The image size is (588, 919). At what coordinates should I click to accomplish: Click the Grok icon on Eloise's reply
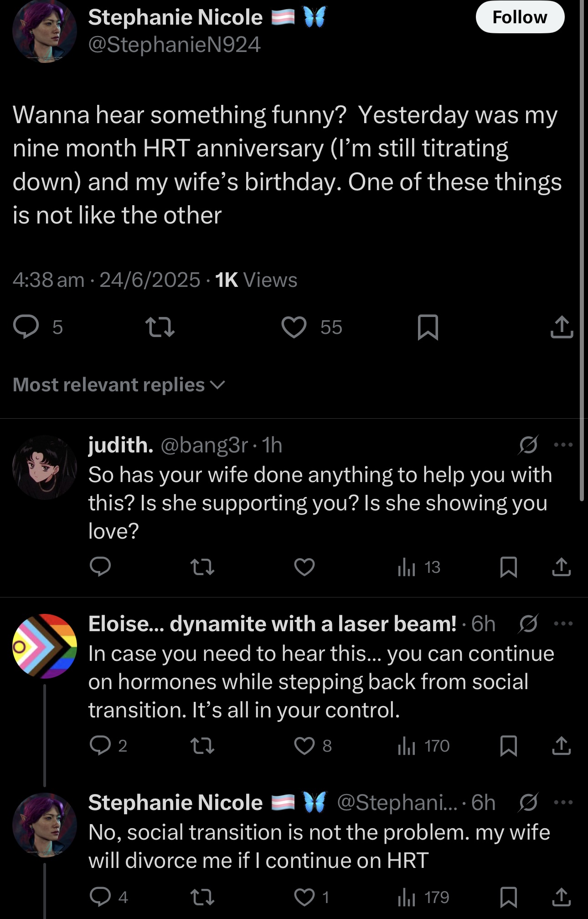[x=528, y=623]
